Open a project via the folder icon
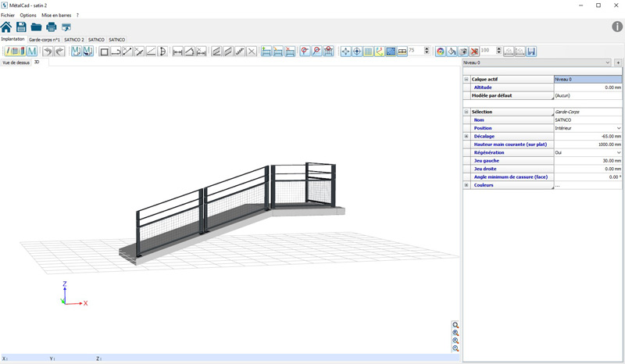 [x=36, y=27]
